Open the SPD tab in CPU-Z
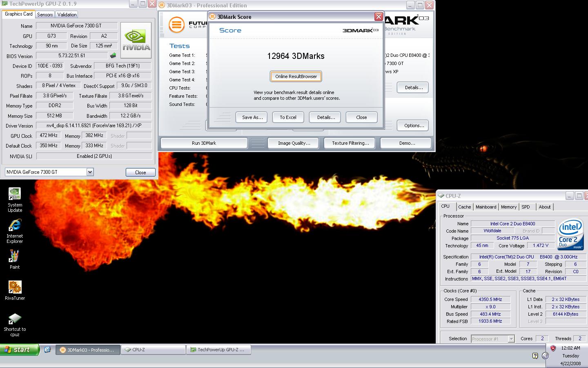 tap(526, 207)
